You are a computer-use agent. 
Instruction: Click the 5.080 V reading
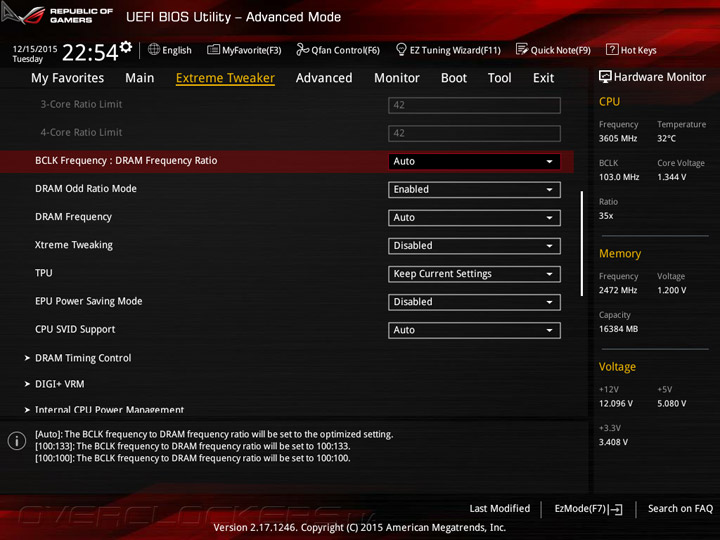[x=671, y=404]
